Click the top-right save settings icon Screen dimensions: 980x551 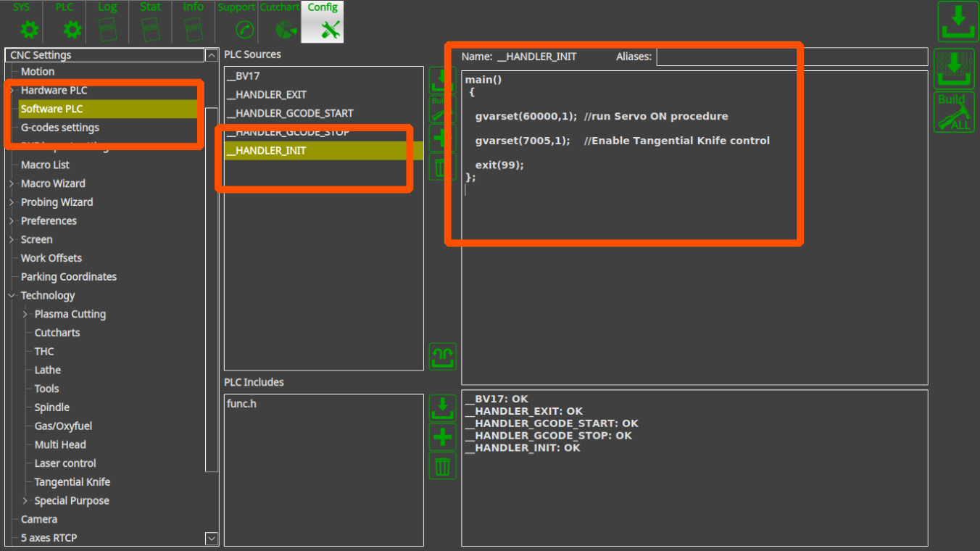[958, 22]
